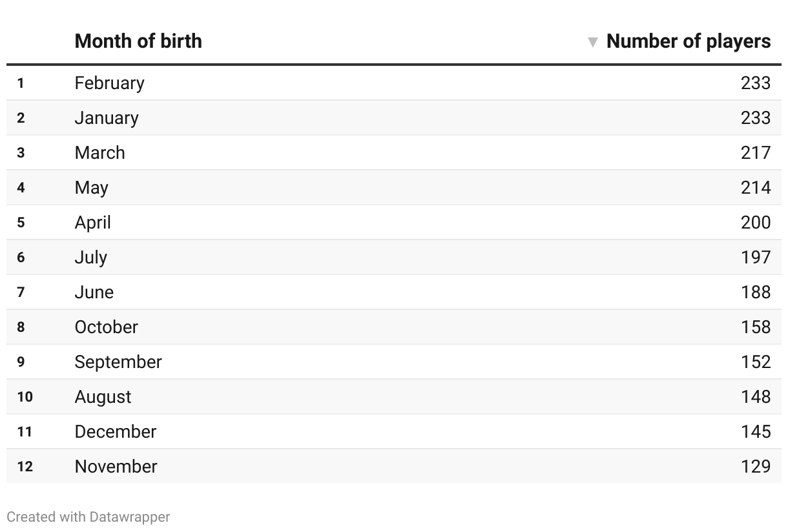Viewport: 788px width, 532px height.
Task: Sort table by Month of birth header
Action: click(138, 41)
